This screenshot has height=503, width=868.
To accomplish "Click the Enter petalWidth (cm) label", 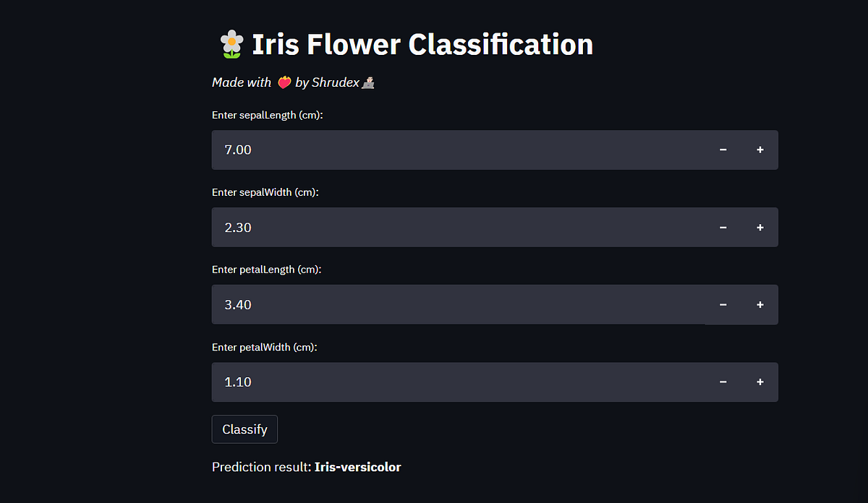I will coord(265,347).
